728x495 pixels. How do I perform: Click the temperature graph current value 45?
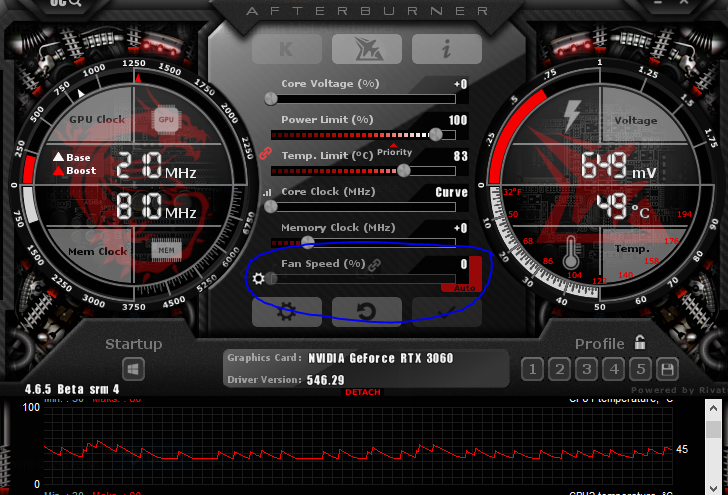(x=682, y=449)
